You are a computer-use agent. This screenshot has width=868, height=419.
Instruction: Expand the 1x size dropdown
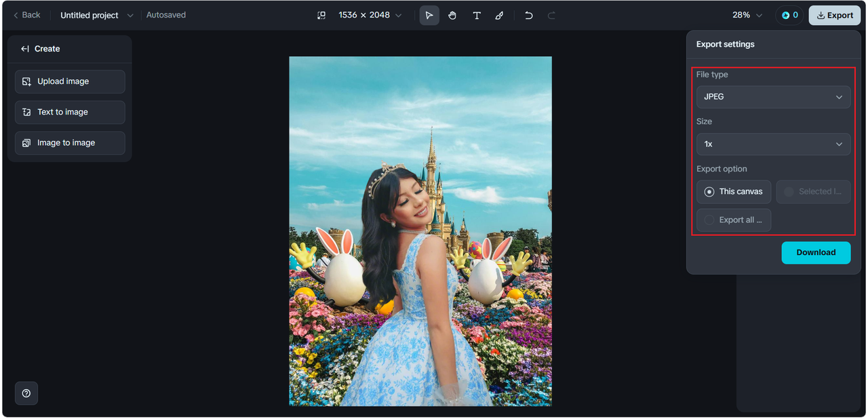click(x=773, y=144)
